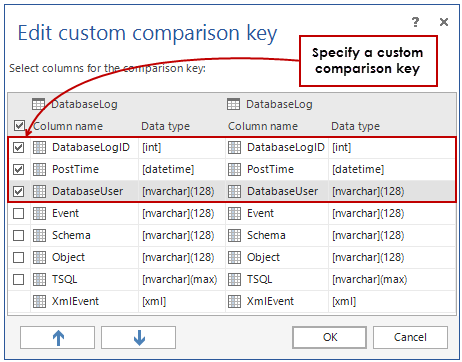Click the Cancel button
Image resolution: width=462 pixels, height=362 pixels.
point(410,337)
